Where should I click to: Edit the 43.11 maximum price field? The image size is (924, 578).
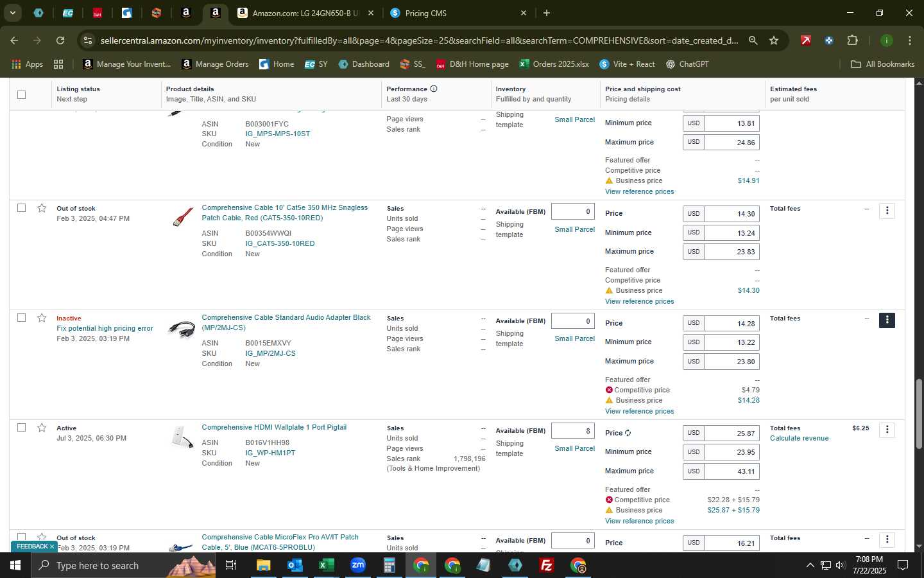[x=732, y=471]
